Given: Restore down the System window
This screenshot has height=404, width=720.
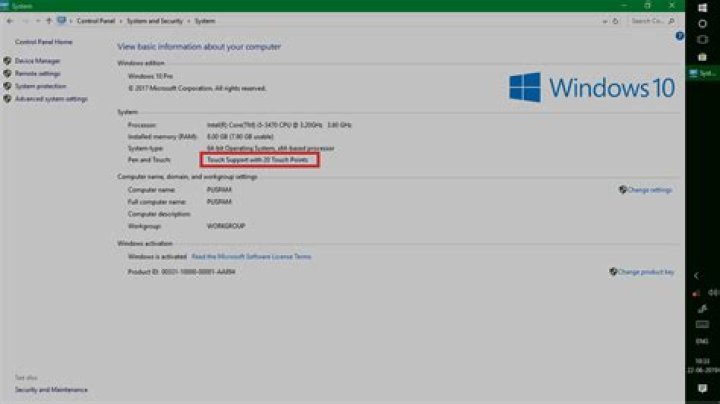Looking at the screenshot, I should (647, 6).
